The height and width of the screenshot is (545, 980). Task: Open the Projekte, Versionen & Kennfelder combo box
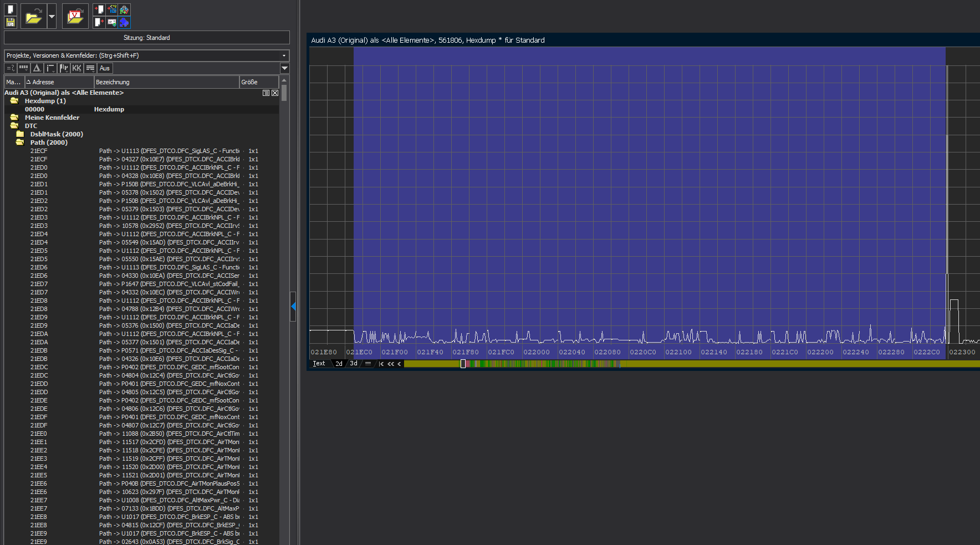(x=146, y=55)
